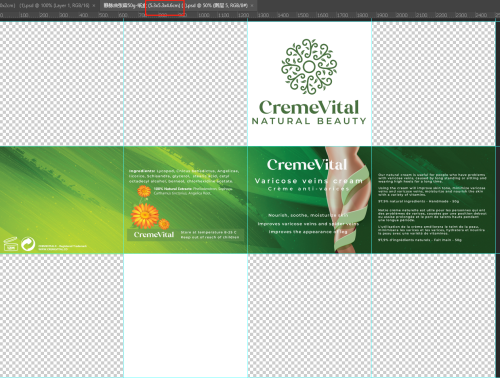Click the horizontal ruler at the 1500 mark

click(x=303, y=15)
